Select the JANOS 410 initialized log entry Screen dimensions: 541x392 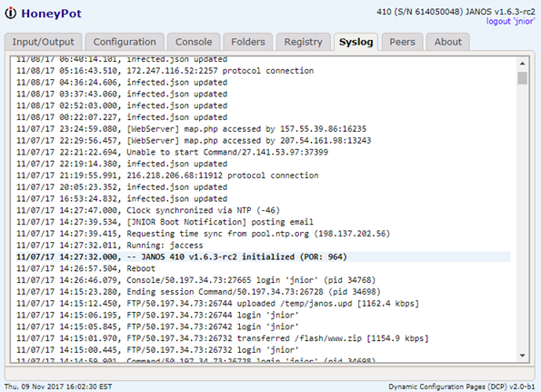[264, 256]
